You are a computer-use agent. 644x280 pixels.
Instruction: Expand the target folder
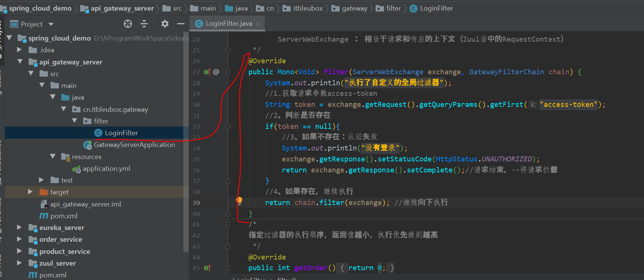(x=31, y=192)
